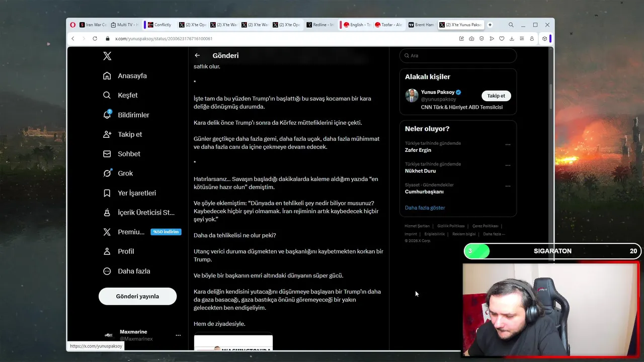This screenshot has height=362, width=644.
Task: Open the Opera menu icon
Action: (x=73, y=25)
